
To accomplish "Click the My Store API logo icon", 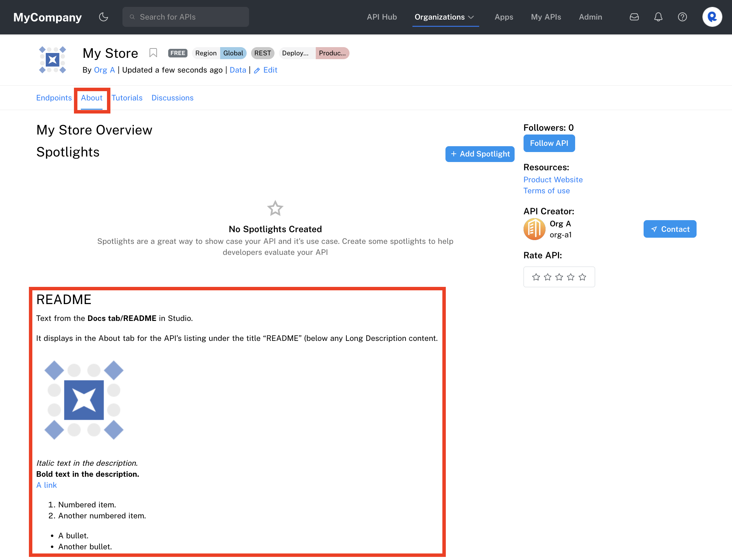I will [x=54, y=61].
